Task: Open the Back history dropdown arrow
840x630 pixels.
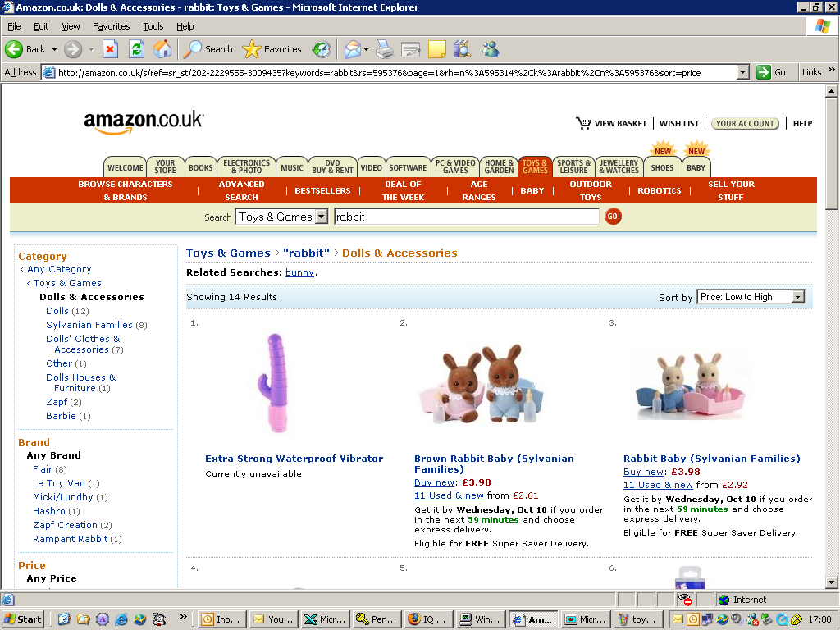Action: [54, 49]
